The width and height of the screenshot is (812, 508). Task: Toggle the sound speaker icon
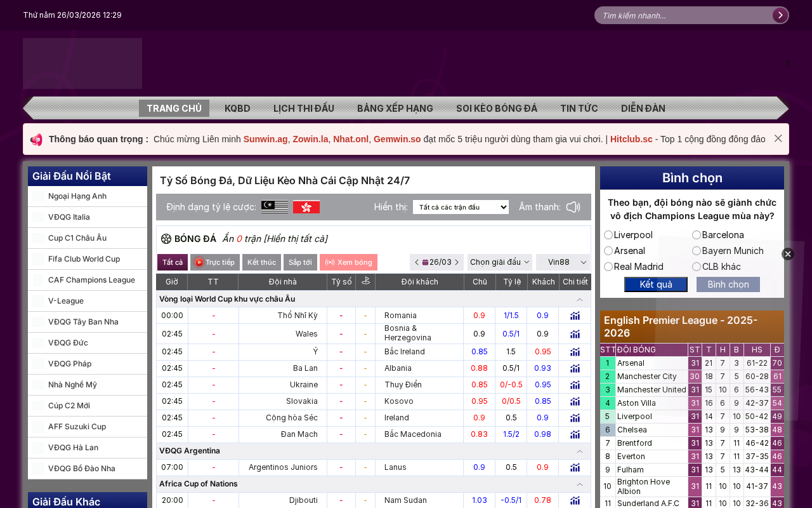coord(573,207)
